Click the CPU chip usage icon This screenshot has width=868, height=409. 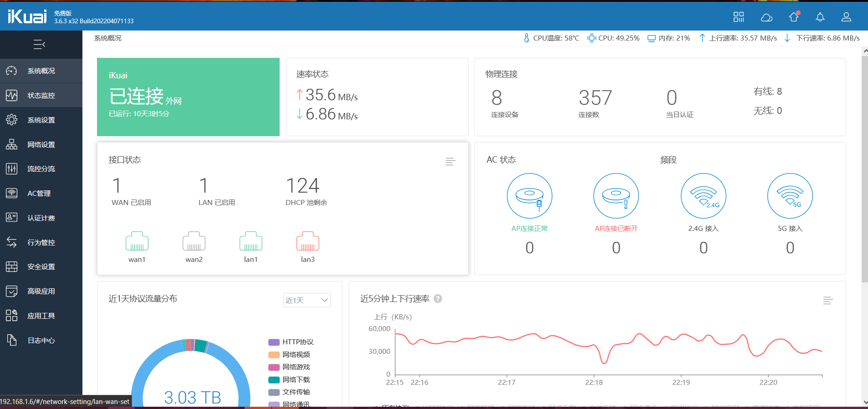tap(591, 38)
